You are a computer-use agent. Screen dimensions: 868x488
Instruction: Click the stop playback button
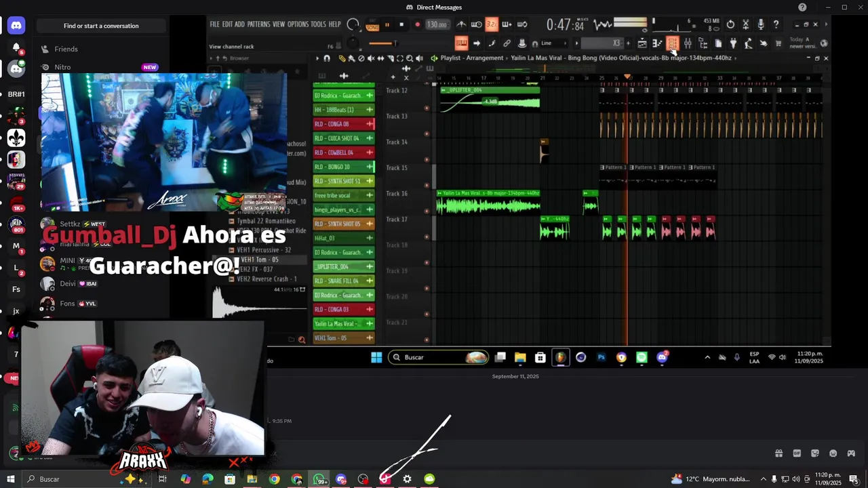point(401,24)
